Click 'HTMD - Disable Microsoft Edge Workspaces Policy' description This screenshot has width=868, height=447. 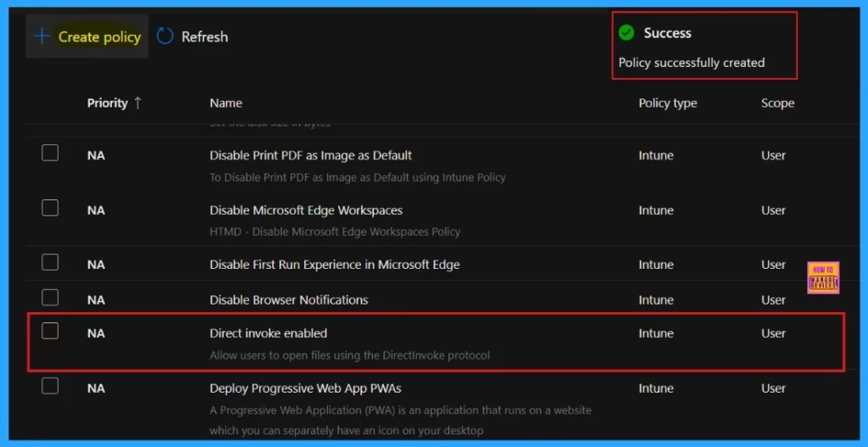335,232
